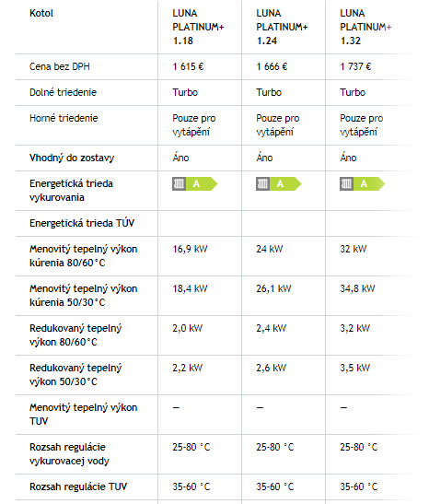Click the energy class A icon for LUNA PLATINUM+ 1.18
This screenshot has width=429, height=504.
click(195, 184)
